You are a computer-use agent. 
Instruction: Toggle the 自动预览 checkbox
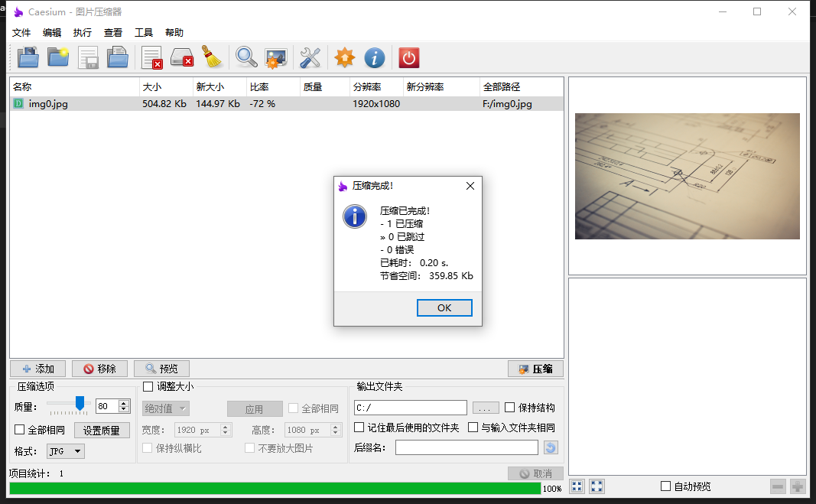[665, 486]
